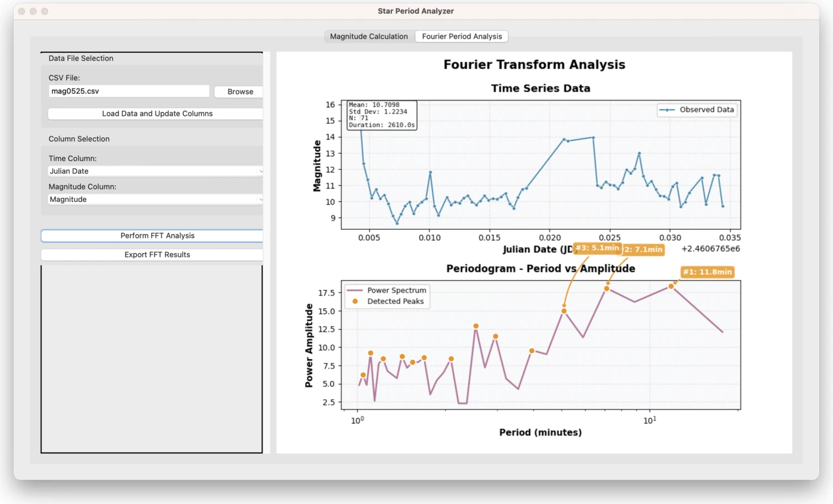
Task: Click Browse to choose a CSV file
Action: 240,92
